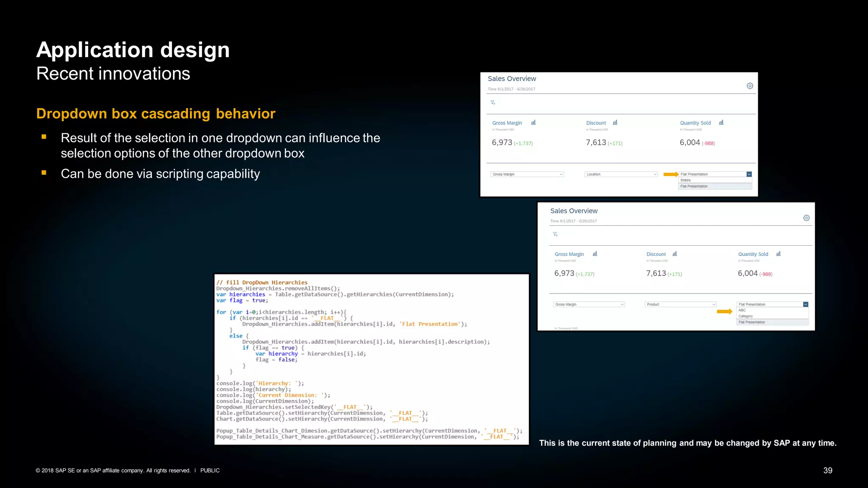Image resolution: width=868 pixels, height=488 pixels.
Task: Open settings gear in lower Sales Overview panel
Action: [806, 218]
